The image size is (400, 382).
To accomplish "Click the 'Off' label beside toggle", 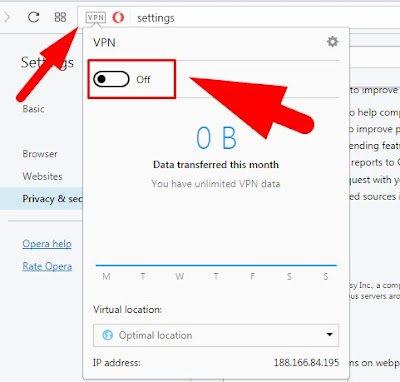I will click(x=143, y=79).
